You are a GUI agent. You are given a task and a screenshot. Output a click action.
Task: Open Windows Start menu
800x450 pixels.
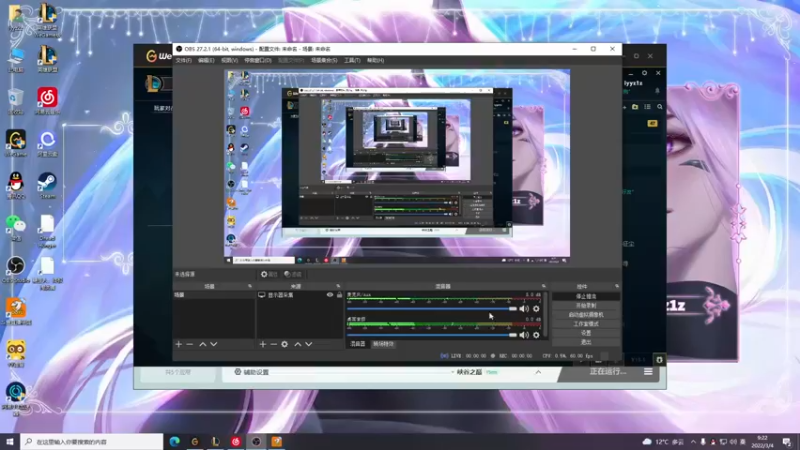tap(10, 442)
